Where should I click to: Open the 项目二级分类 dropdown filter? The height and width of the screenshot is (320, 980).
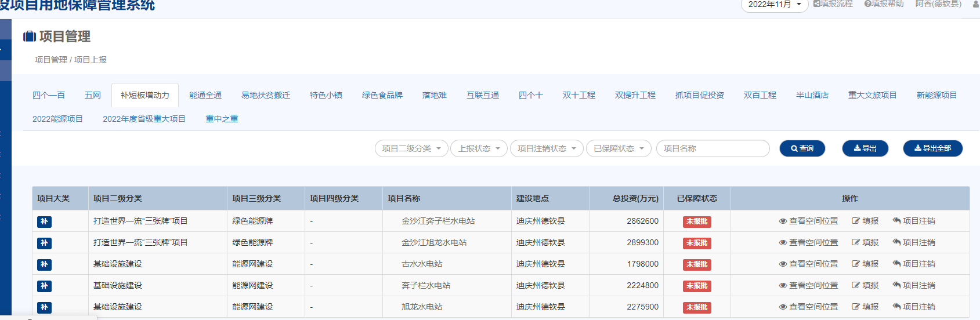click(411, 148)
